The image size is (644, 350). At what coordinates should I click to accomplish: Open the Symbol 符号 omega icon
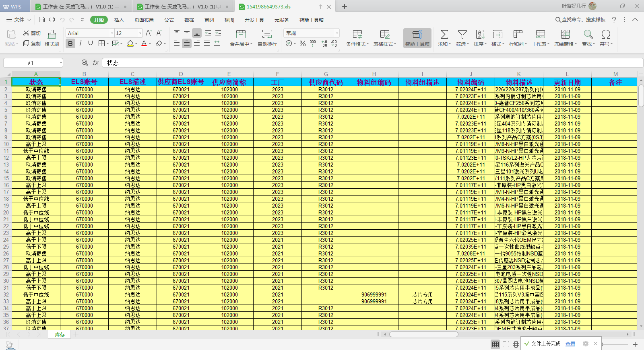[x=606, y=34]
